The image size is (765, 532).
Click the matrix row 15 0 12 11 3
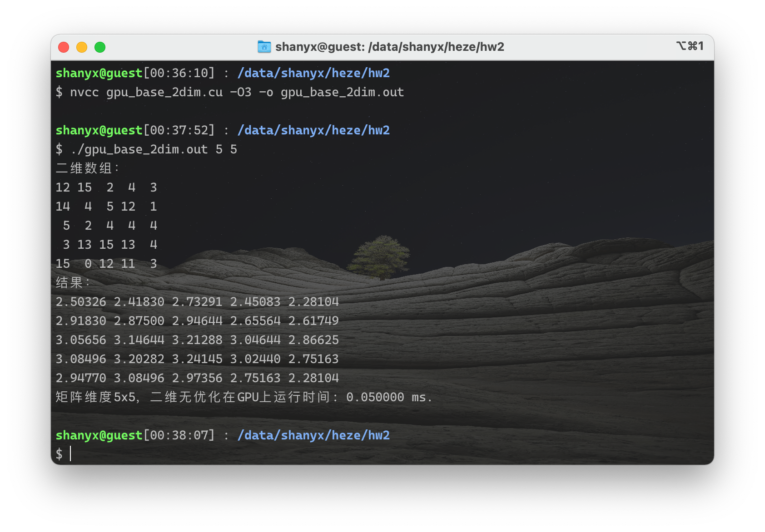pos(106,264)
